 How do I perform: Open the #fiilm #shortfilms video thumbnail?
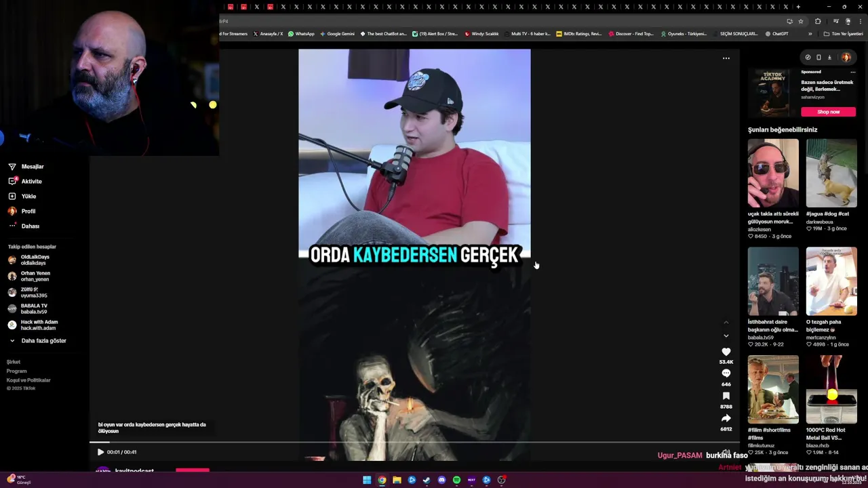[x=773, y=389]
